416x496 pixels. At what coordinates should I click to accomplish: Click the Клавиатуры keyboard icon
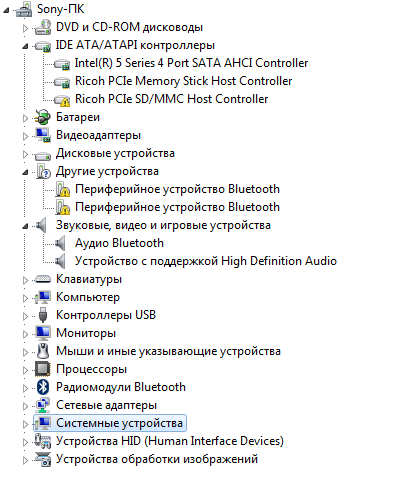(43, 279)
